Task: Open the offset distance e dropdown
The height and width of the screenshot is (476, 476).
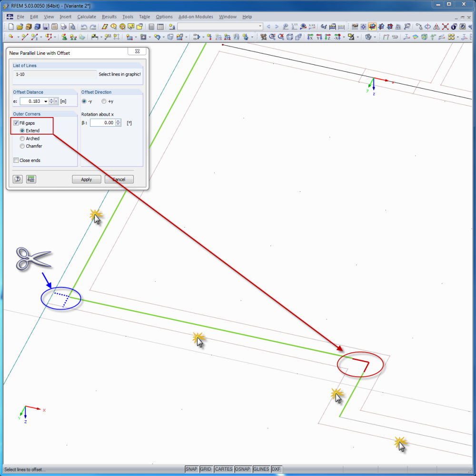Action: (45, 101)
